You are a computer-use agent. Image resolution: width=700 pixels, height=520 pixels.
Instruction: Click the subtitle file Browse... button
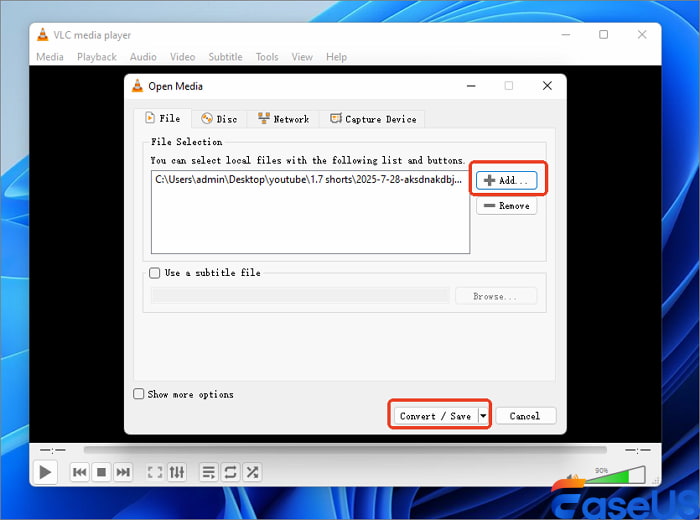pyautogui.click(x=496, y=296)
